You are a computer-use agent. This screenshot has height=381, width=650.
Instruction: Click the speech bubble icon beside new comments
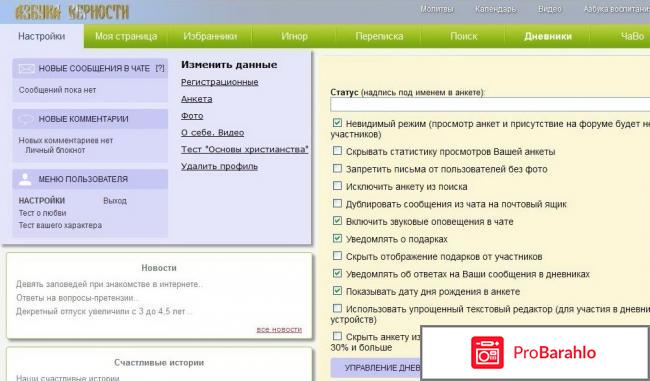point(25,119)
